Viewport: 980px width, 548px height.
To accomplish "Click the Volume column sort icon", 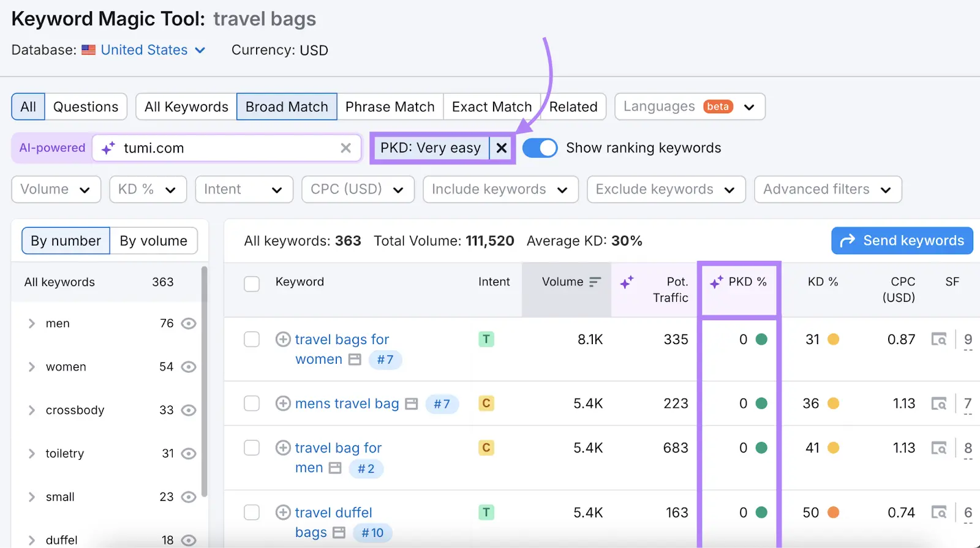I will point(595,282).
